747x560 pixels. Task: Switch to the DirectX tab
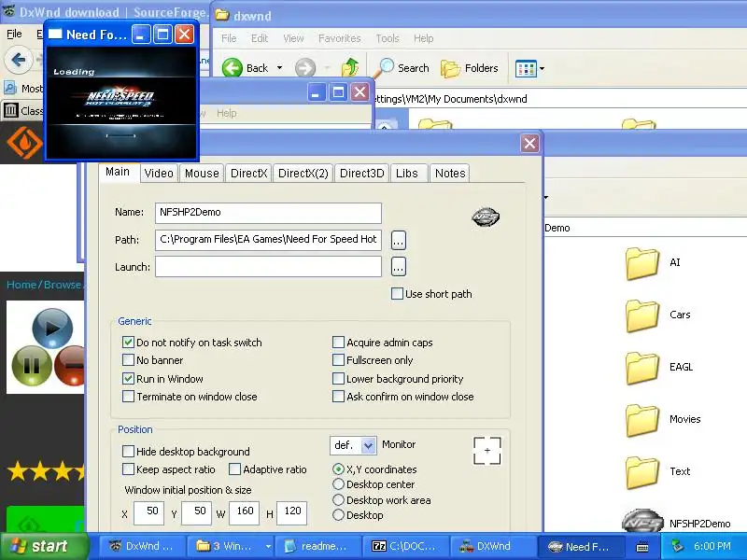point(248,174)
